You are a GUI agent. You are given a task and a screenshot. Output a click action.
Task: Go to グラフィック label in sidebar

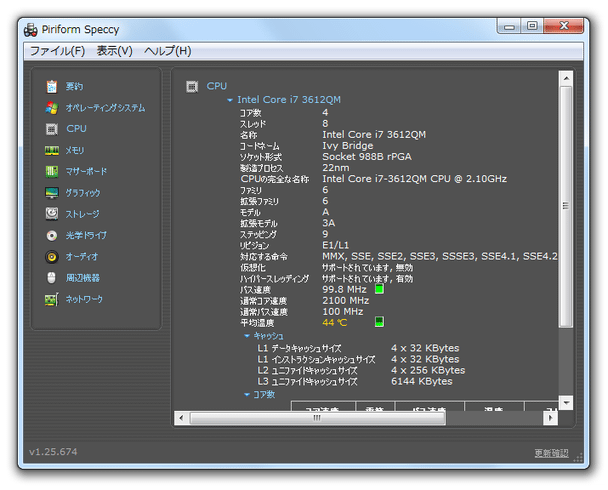coord(83,193)
